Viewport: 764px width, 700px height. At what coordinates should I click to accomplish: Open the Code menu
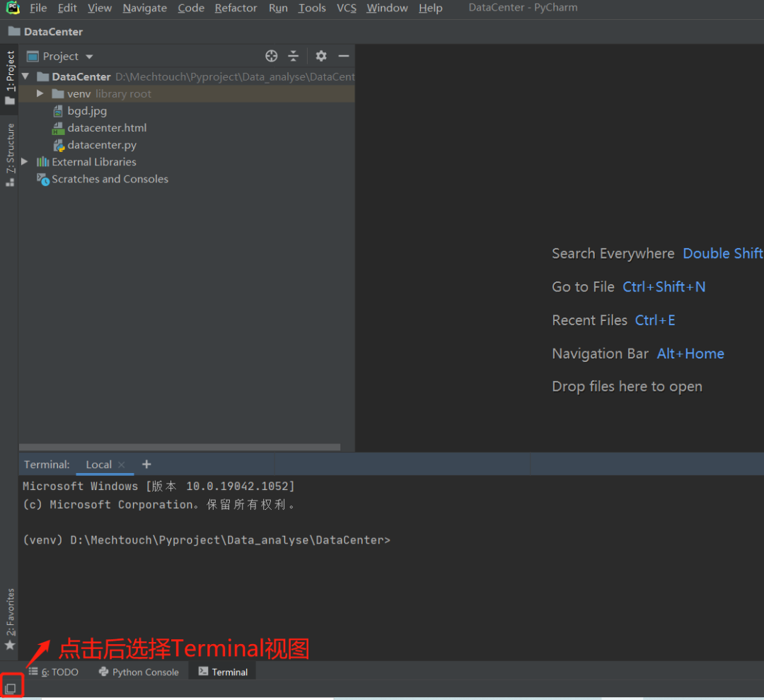(x=191, y=8)
